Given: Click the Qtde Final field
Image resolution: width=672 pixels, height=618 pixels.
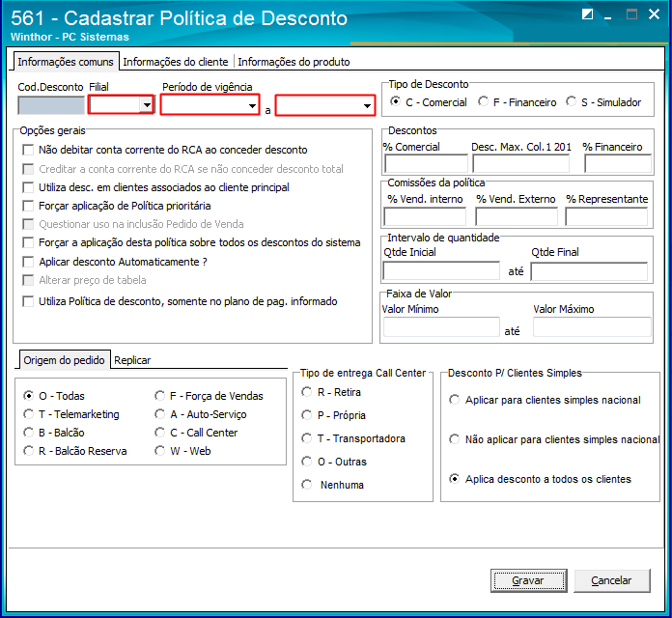Looking at the screenshot, I should [x=589, y=271].
